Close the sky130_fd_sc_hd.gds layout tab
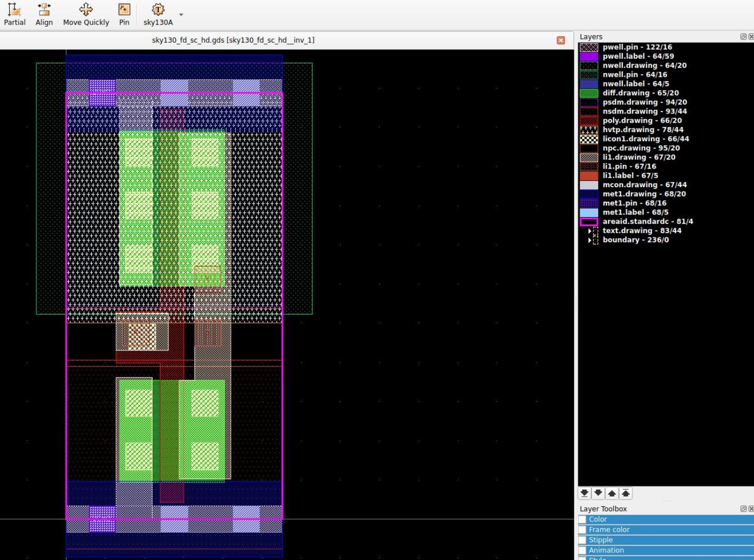 click(560, 41)
